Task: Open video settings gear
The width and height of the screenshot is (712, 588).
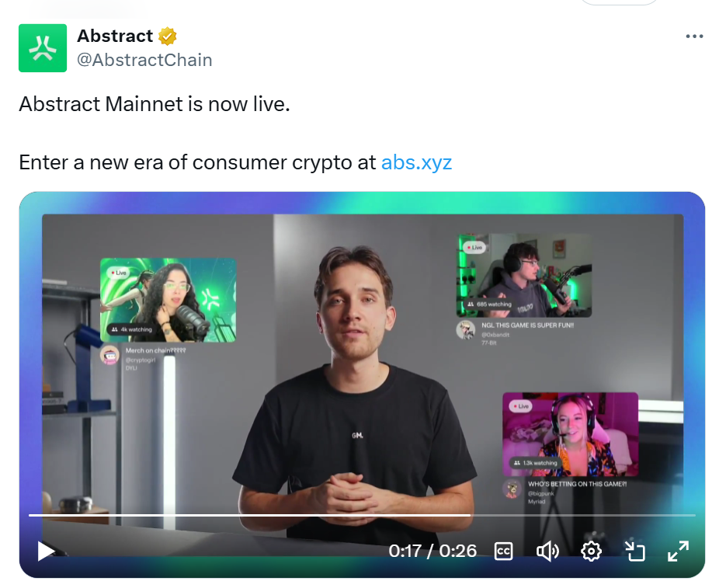Action: (591, 551)
